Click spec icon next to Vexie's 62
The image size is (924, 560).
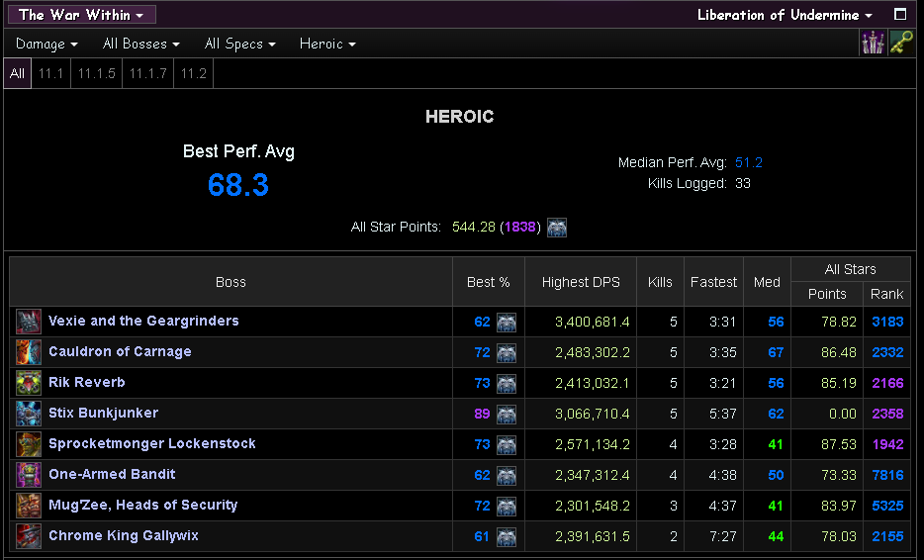pos(507,322)
